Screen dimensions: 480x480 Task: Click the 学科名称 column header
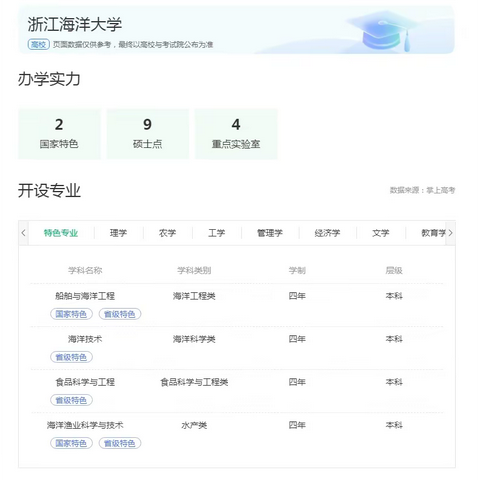click(85, 270)
